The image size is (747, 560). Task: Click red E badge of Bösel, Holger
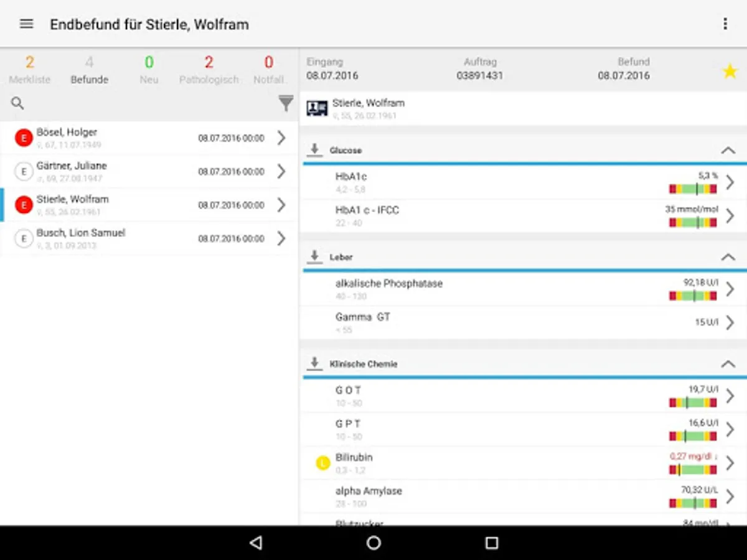tap(24, 138)
